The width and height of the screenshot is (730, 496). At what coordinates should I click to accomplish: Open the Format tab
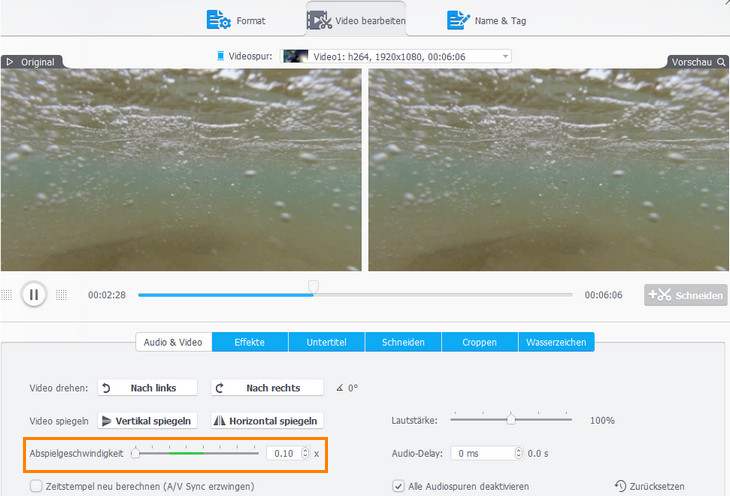[x=236, y=20]
